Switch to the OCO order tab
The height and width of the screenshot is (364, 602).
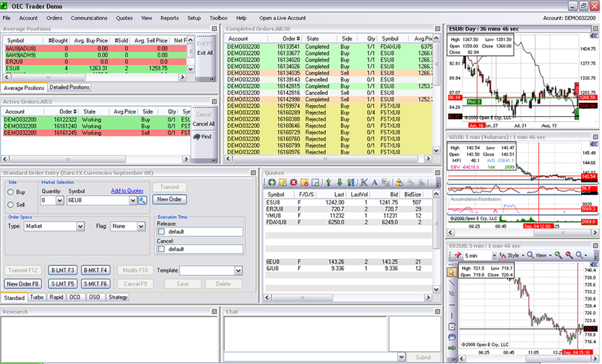[75, 297]
